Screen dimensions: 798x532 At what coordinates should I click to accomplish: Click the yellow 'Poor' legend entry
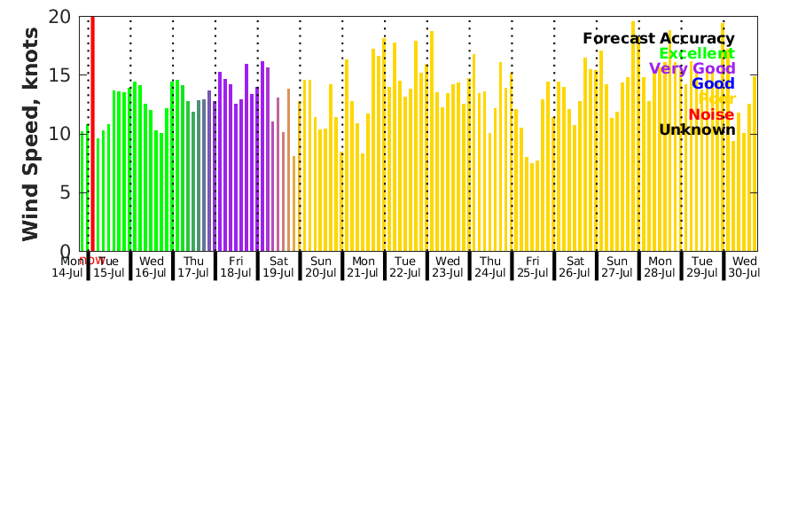(x=716, y=98)
